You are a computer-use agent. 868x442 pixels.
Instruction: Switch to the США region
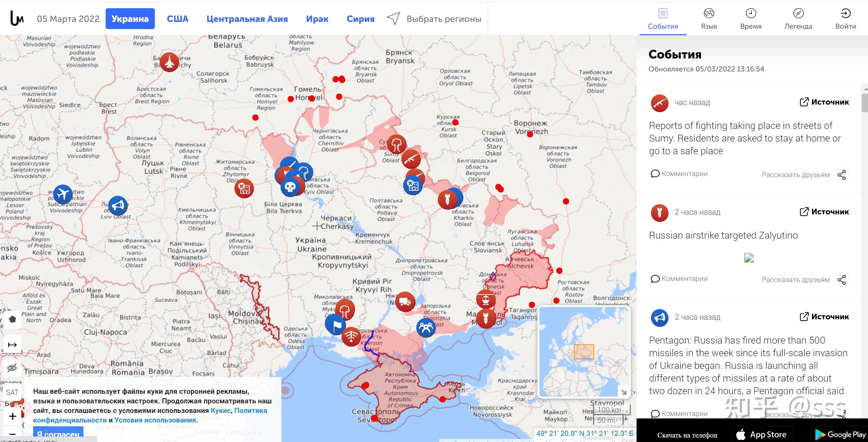click(177, 19)
